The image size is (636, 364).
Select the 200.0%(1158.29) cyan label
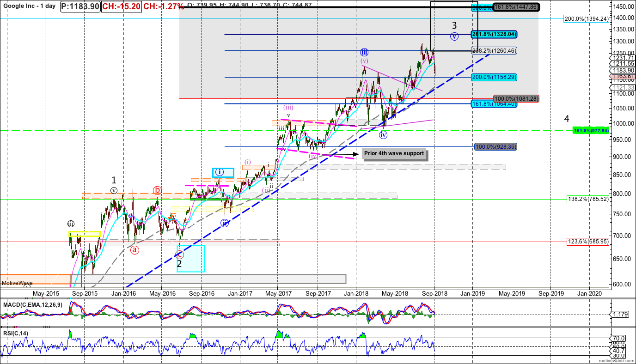[494, 77]
